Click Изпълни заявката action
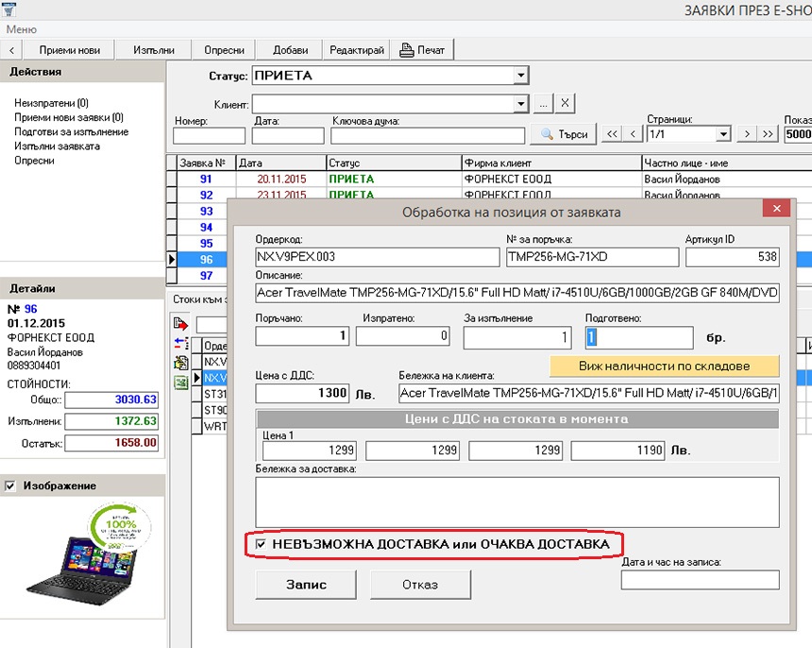This screenshot has width=812, height=648. (57, 146)
